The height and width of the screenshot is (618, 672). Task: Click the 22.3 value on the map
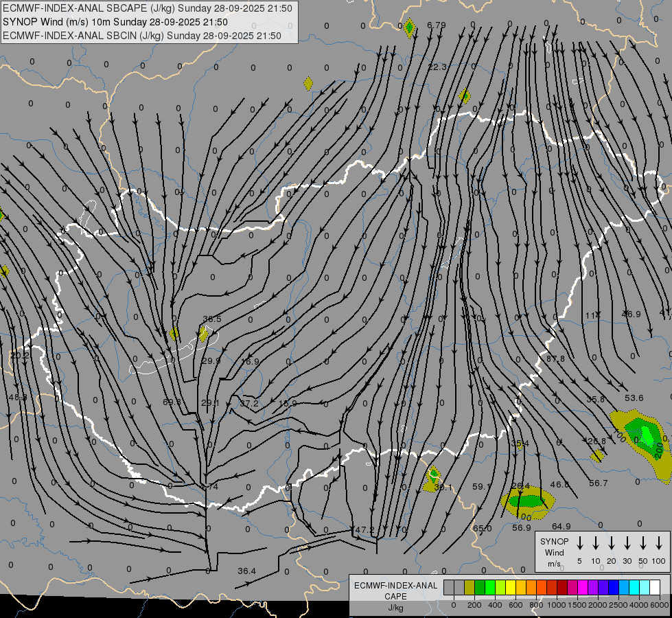437,67
